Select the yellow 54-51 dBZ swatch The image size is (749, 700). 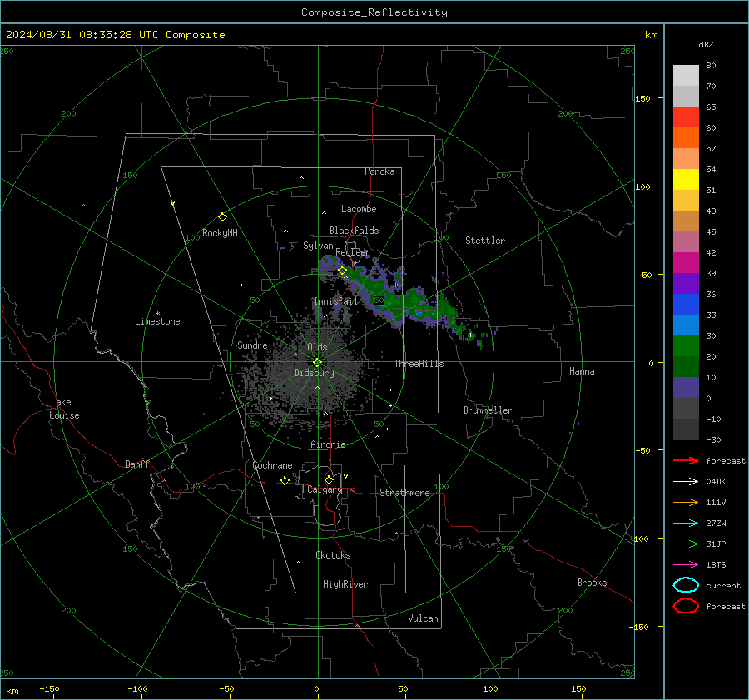coord(686,180)
